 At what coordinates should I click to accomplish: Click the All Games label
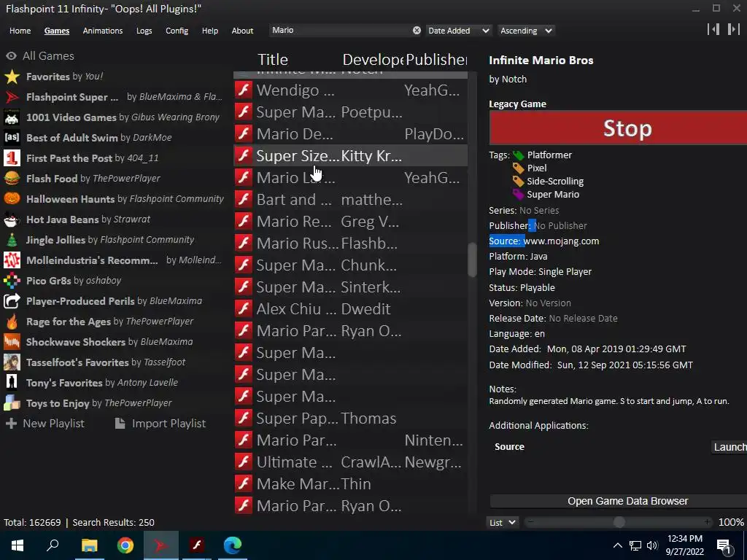(49, 55)
